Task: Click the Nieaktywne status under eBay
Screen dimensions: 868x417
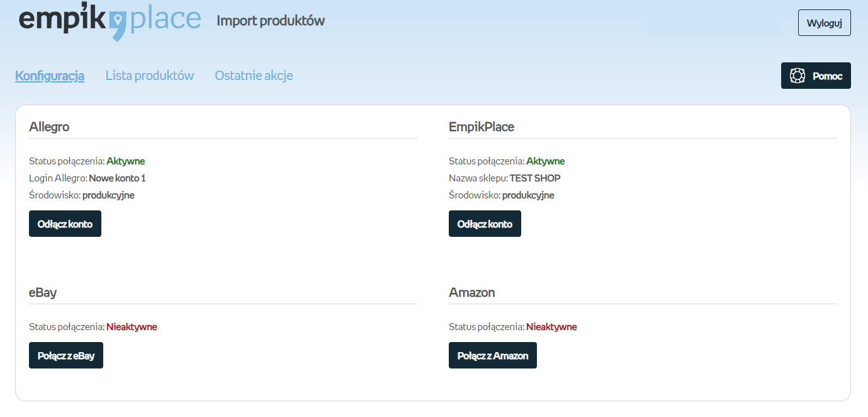Action: click(x=132, y=327)
